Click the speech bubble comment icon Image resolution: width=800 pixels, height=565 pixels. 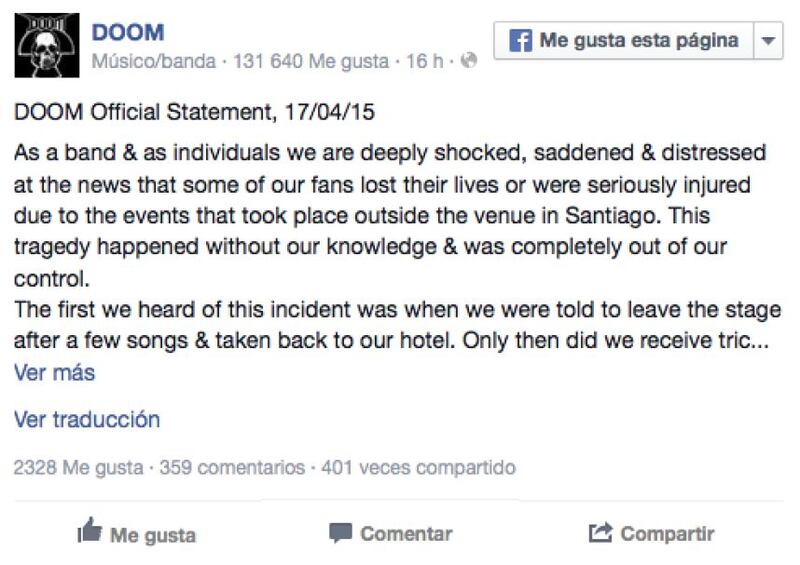(x=340, y=533)
